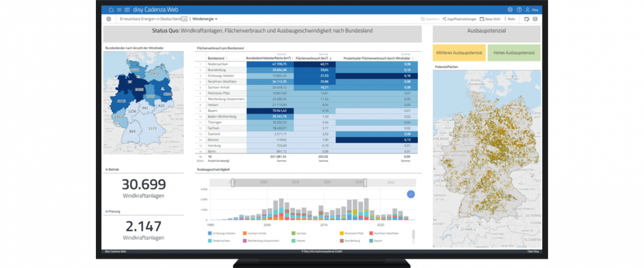Image resolution: width=644 pixels, height=268 pixels.
Task: Open the Mehr menu in the toolbar
Action: point(511,19)
